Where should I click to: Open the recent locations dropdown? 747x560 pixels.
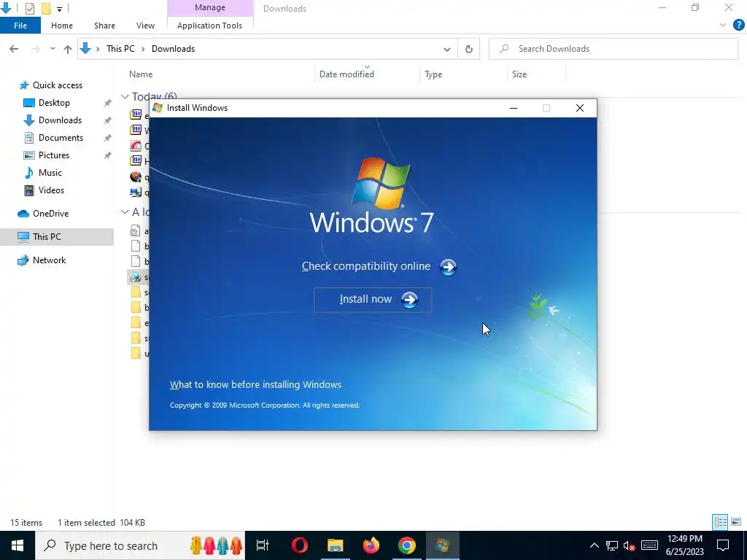pos(53,49)
